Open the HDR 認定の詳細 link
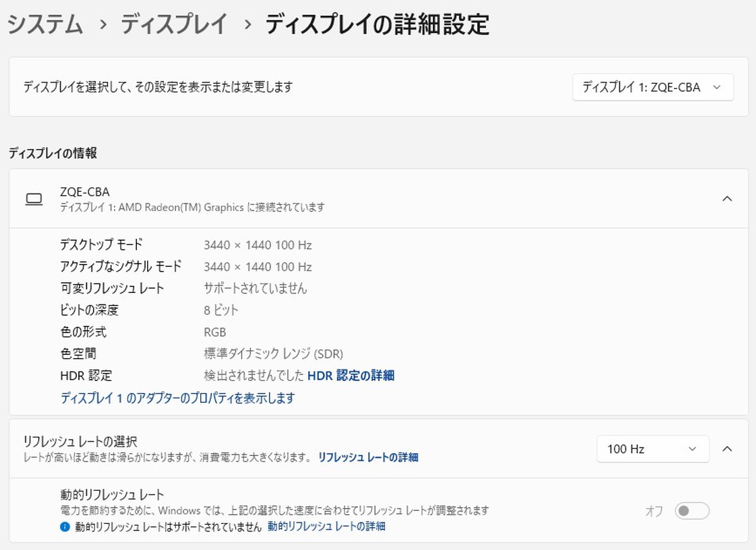Screen dimensions: 756x550 pos(351,376)
